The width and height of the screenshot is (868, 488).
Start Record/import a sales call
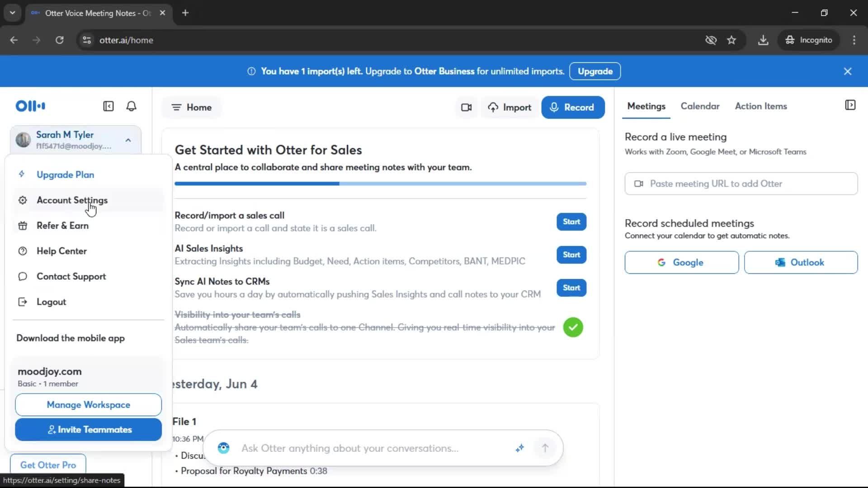point(571,222)
